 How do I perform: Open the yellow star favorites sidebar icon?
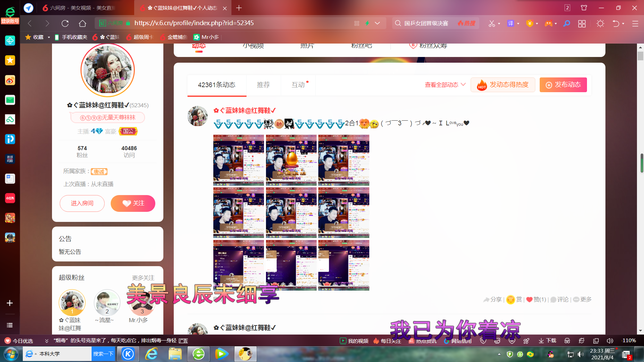[10, 60]
